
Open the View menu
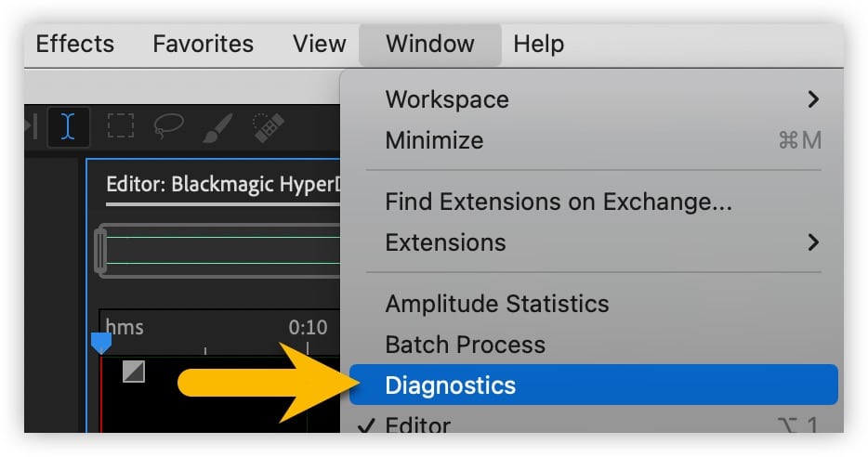320,44
